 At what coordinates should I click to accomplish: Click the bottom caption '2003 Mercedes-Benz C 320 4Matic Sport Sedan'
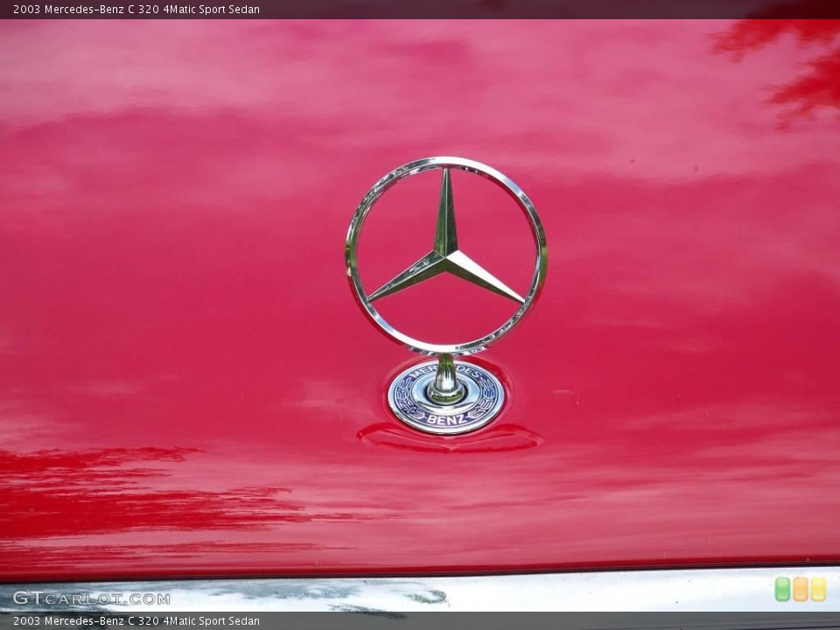136,621
